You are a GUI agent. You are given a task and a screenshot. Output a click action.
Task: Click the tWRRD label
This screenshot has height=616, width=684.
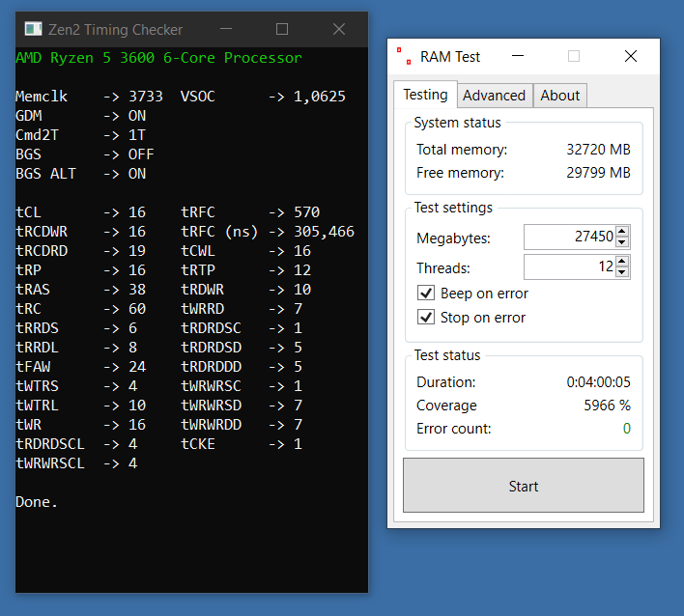[203, 309]
